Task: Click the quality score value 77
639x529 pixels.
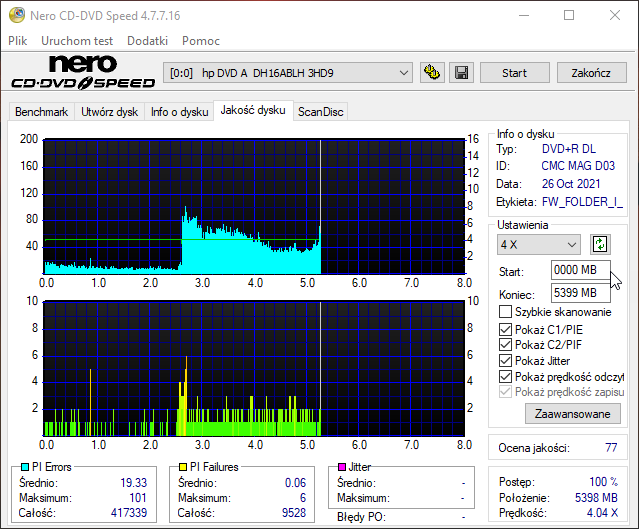Action: click(x=611, y=447)
